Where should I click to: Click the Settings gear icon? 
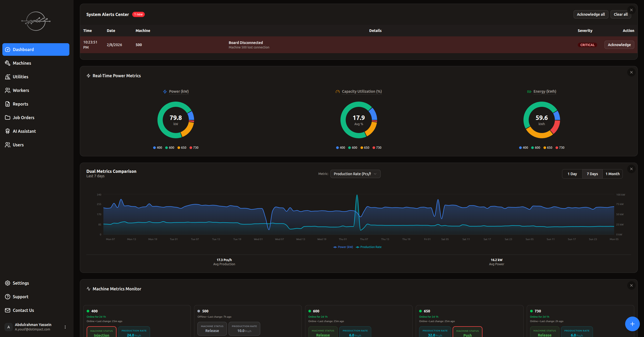click(8, 283)
